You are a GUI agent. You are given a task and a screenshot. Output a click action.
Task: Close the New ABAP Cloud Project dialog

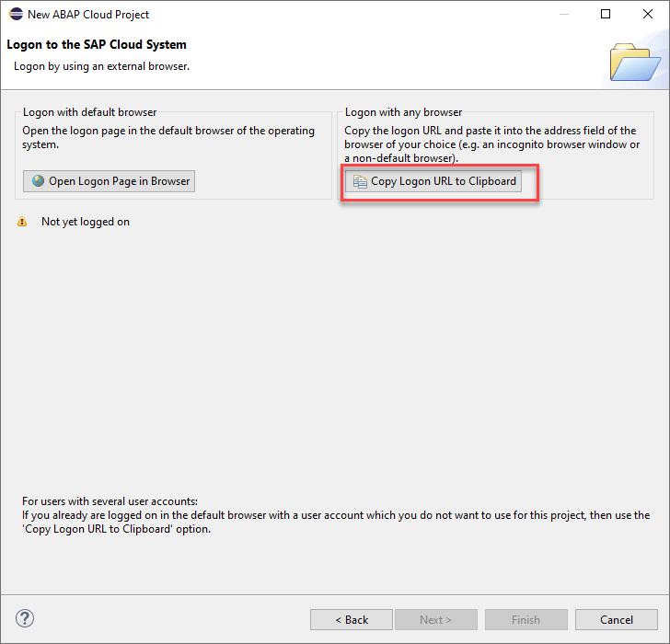tap(647, 14)
